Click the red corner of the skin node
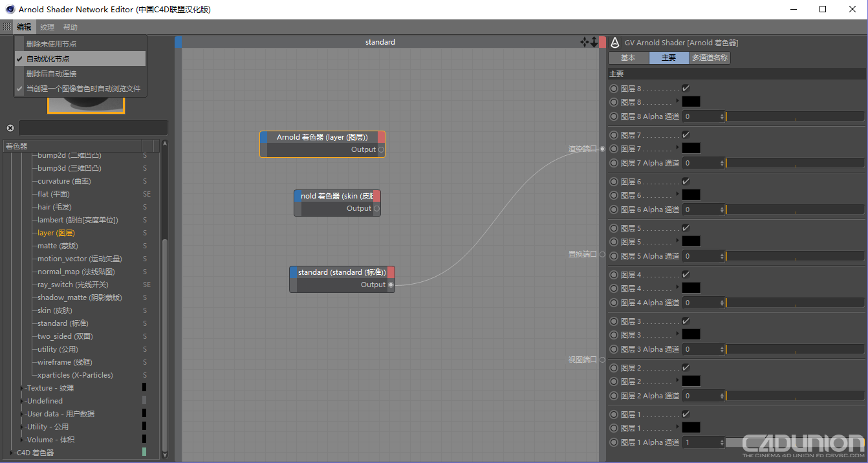This screenshot has height=463, width=868. [x=377, y=196]
